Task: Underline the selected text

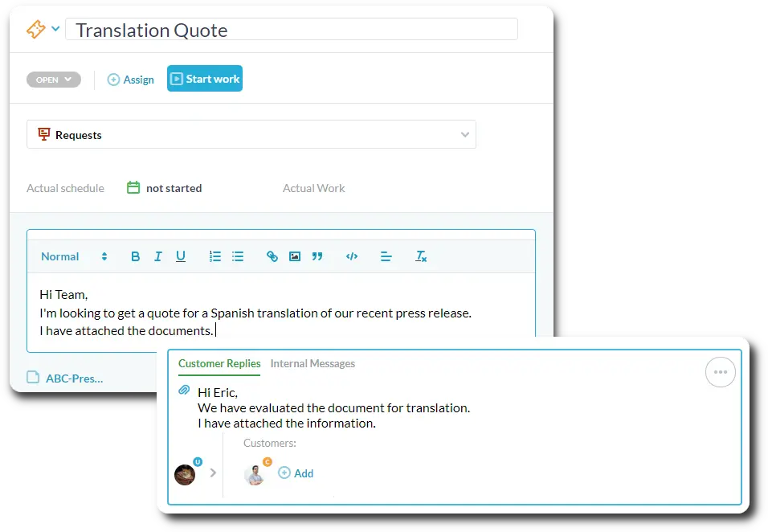Action: click(181, 256)
